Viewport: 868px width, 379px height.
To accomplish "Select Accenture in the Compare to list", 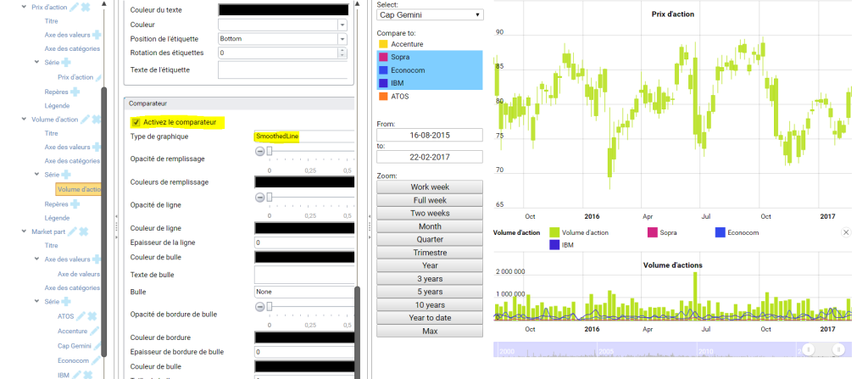I will click(430, 44).
